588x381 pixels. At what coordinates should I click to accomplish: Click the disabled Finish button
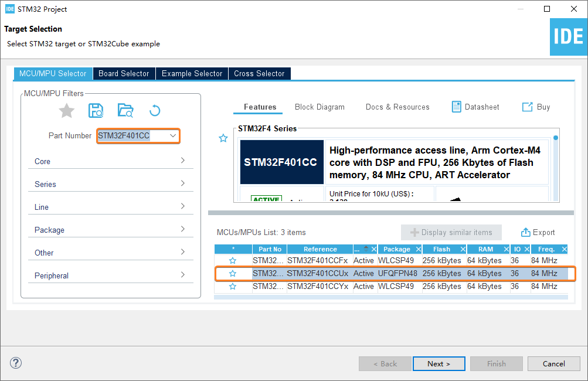[x=496, y=363]
